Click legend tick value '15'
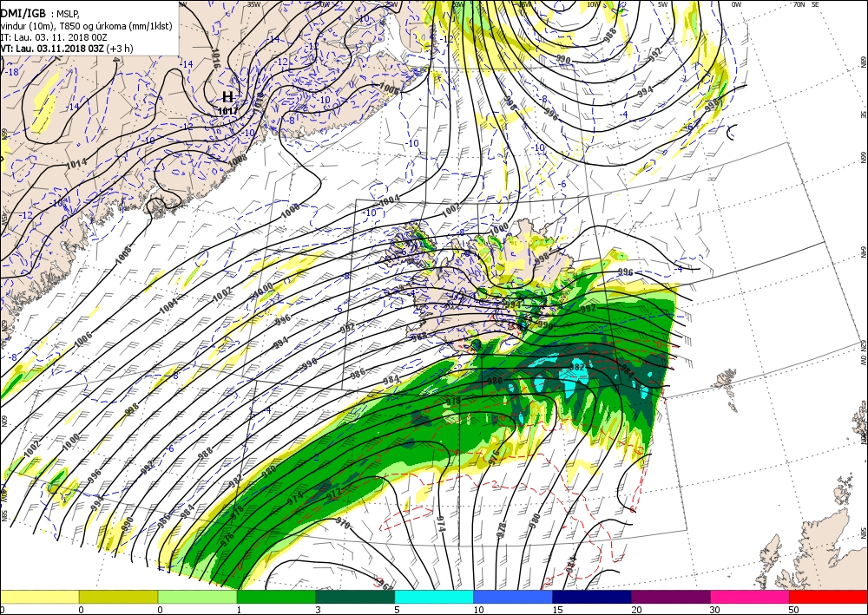868x615 pixels. pos(557,610)
